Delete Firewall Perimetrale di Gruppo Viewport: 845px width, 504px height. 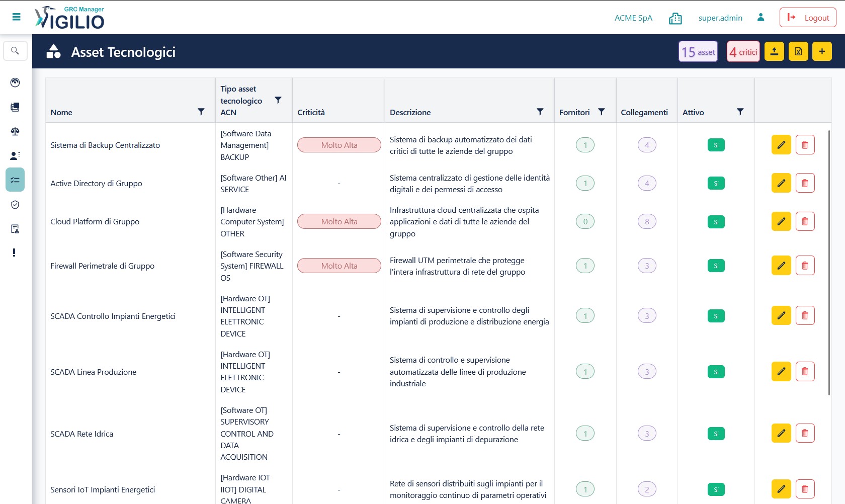click(805, 266)
